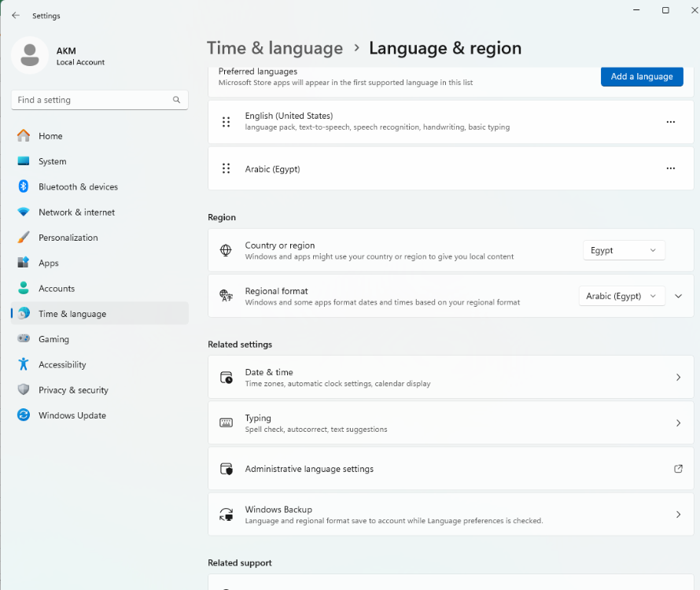Open external link icon for Administrative language settings
700x590 pixels.
(x=678, y=469)
